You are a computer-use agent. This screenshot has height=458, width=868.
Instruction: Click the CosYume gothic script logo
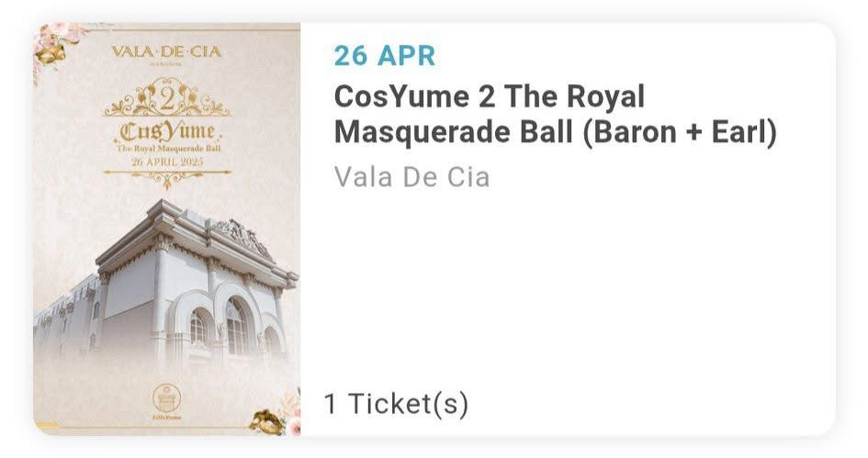(x=166, y=130)
